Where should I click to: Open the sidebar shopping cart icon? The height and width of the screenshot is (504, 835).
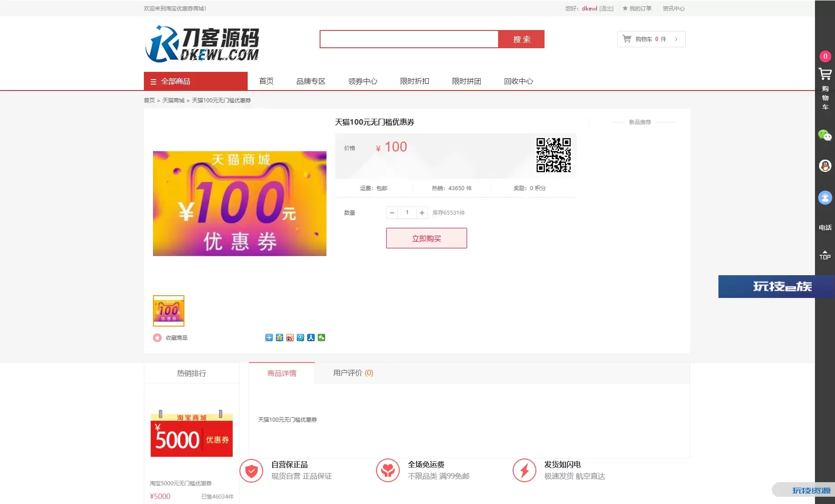click(825, 74)
